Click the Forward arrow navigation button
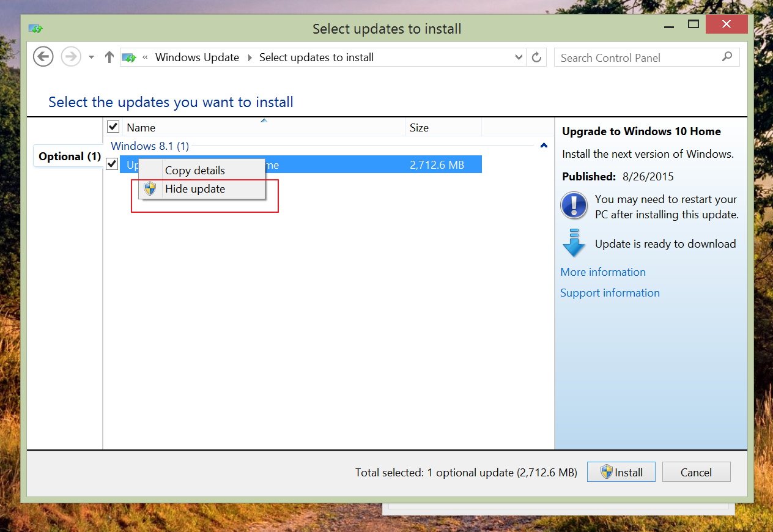The image size is (773, 532). (x=71, y=57)
